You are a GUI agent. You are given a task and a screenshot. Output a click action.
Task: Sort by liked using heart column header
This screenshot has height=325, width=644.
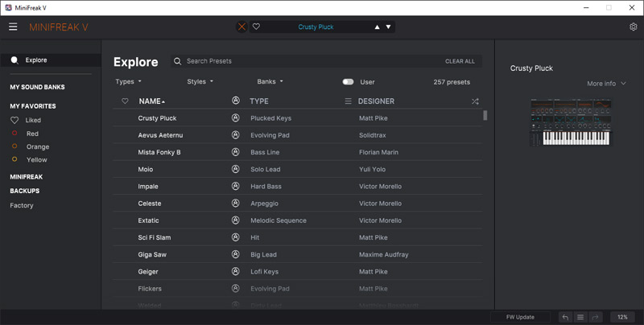(x=125, y=101)
